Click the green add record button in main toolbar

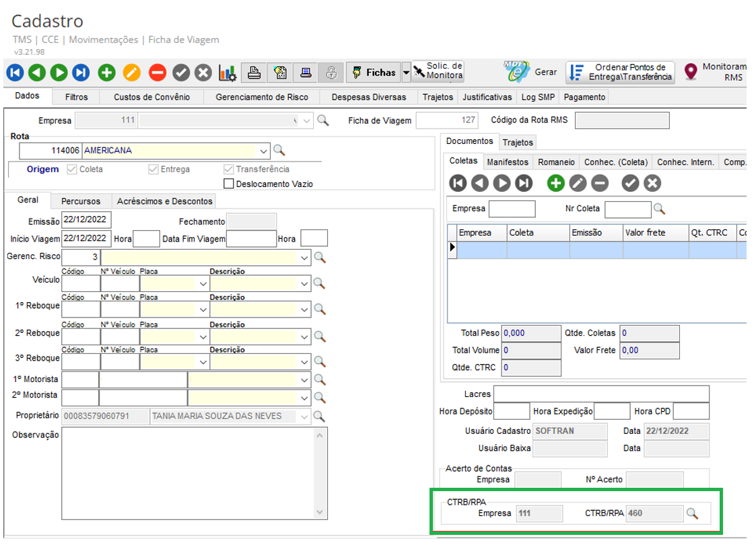pyautogui.click(x=106, y=73)
